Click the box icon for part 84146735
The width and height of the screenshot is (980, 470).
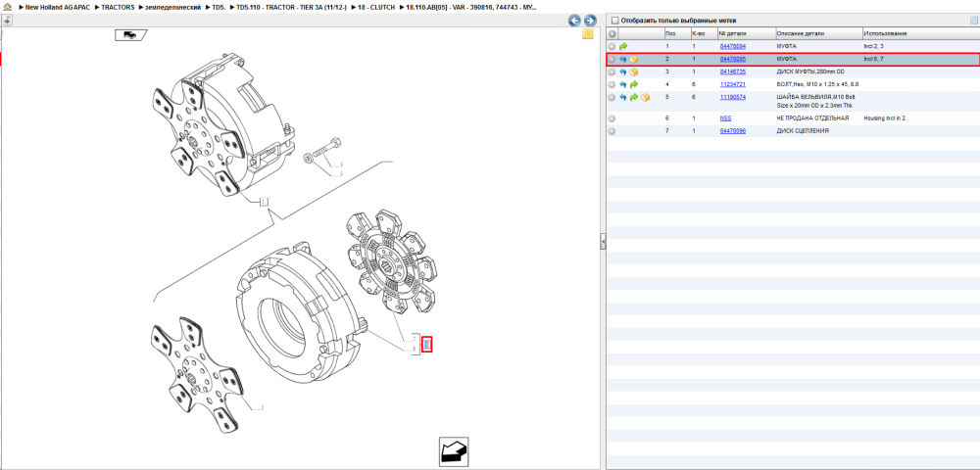(x=634, y=71)
